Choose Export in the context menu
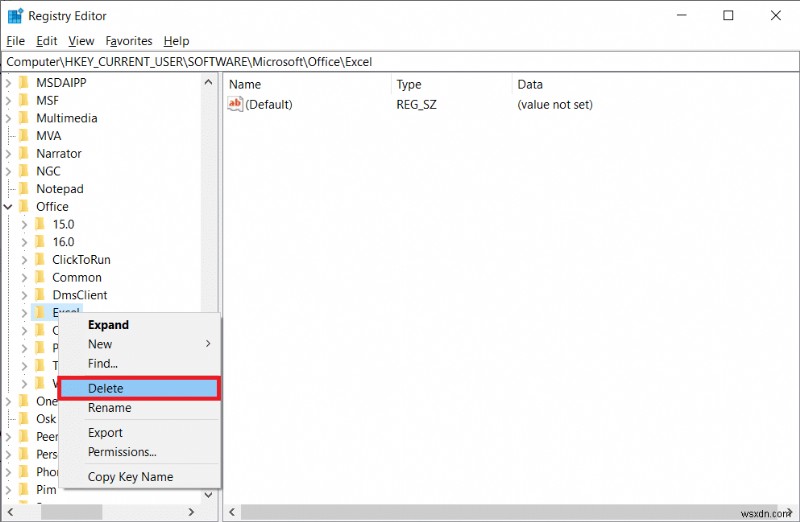The width and height of the screenshot is (800, 522). [139, 432]
